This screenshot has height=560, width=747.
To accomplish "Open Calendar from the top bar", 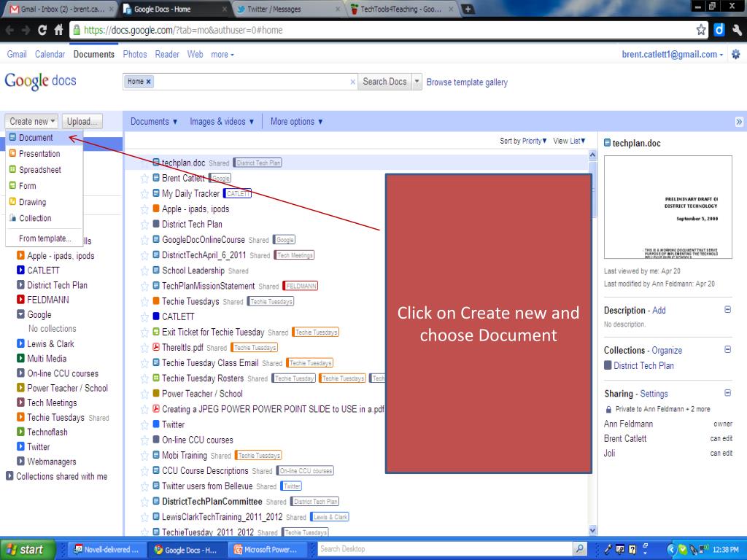I will point(50,54).
